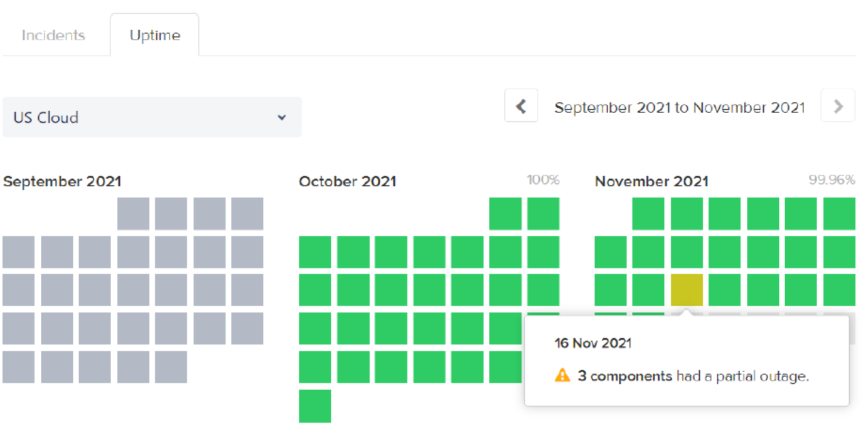Select the 1 September 2021 day square

(x=133, y=214)
